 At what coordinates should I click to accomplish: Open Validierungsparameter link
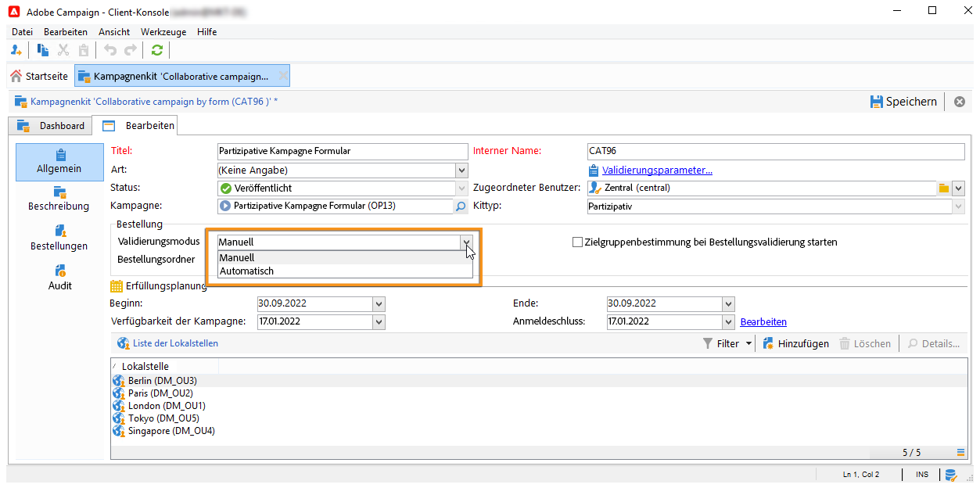657,170
